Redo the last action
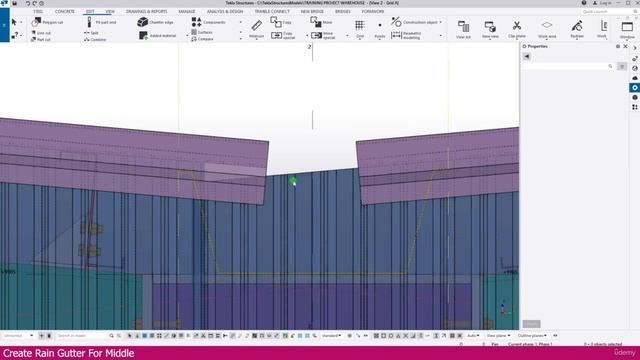640x360 pixels. pyautogui.click(x=35, y=3)
